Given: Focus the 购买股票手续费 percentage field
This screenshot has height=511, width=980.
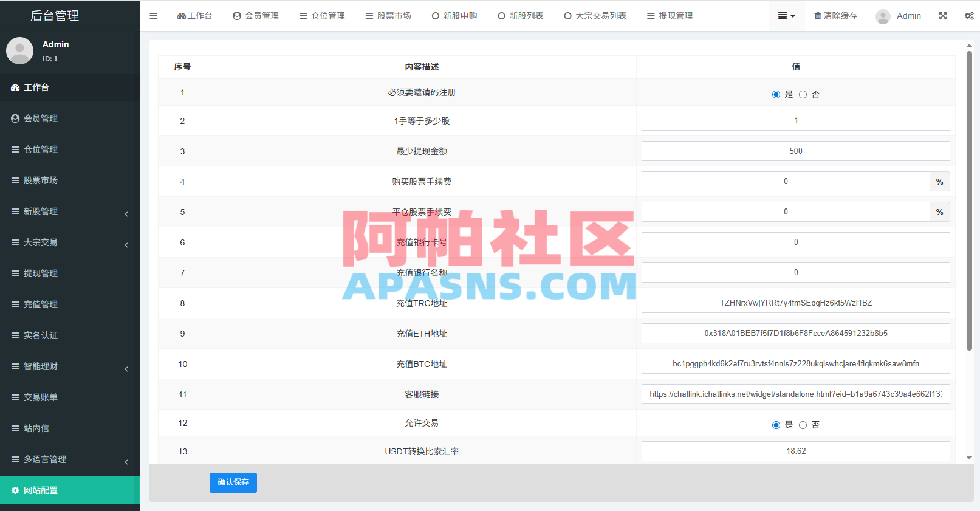Looking at the screenshot, I should pyautogui.click(x=786, y=182).
